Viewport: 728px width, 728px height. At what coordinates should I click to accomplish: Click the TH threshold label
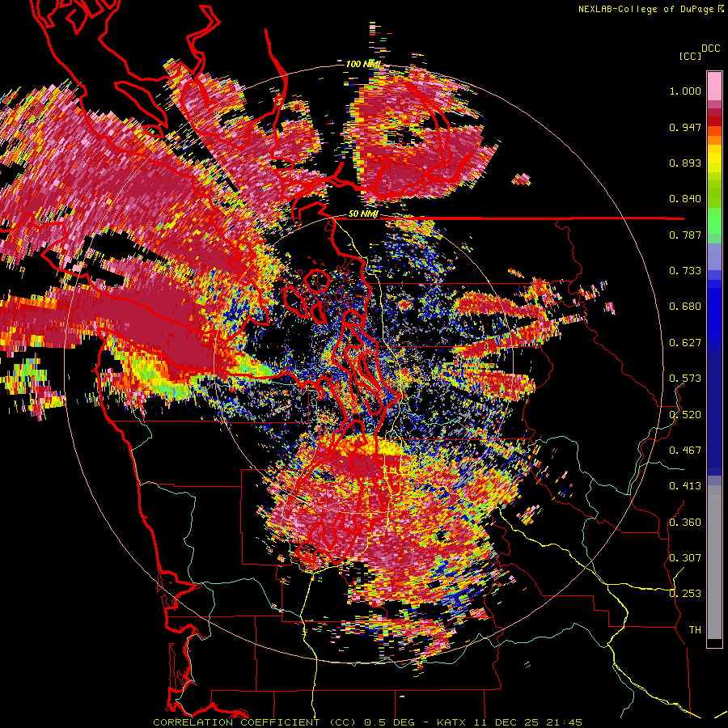click(x=695, y=630)
